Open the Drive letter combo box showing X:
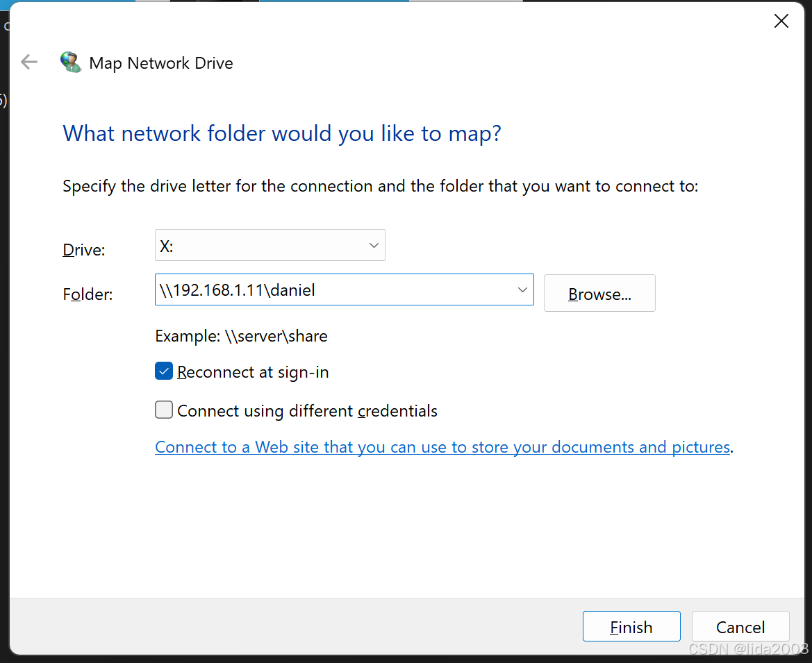 click(270, 245)
